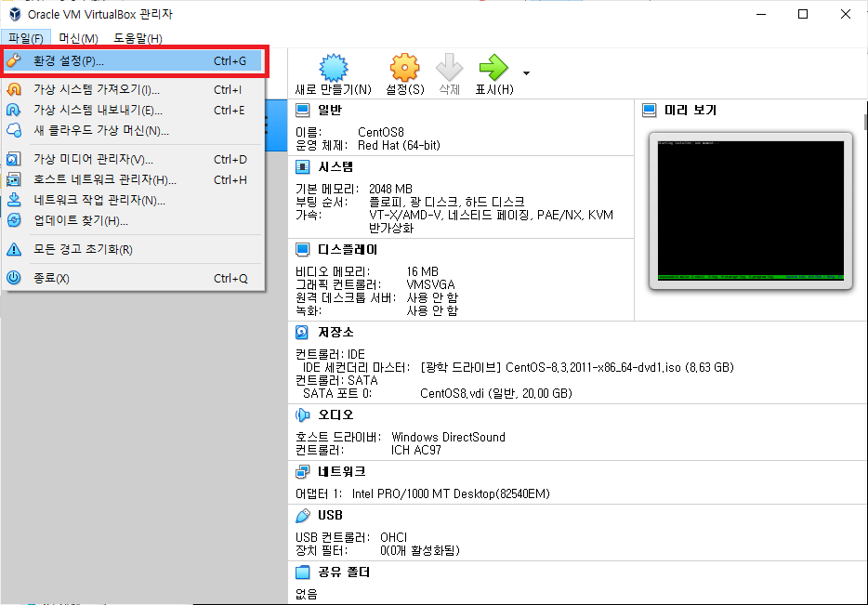Click the Intel PRO/1000 MT Desktop adapter text
The width and height of the screenshot is (868, 605).
(451, 493)
